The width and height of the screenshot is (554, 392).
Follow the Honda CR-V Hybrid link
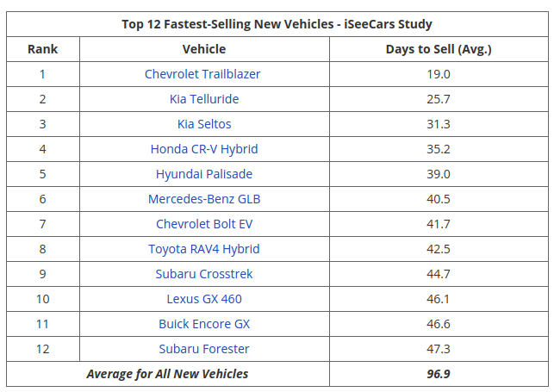click(x=204, y=149)
